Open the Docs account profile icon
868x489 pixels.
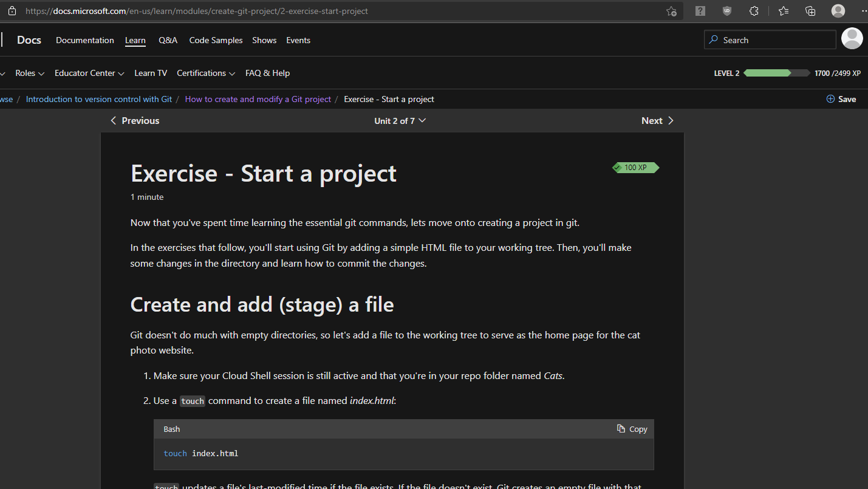[x=852, y=39]
